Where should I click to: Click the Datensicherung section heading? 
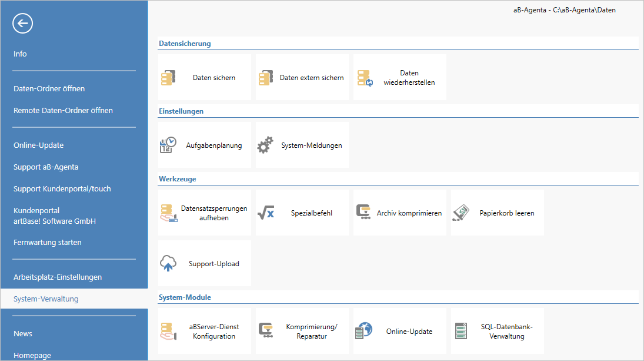[x=185, y=44]
